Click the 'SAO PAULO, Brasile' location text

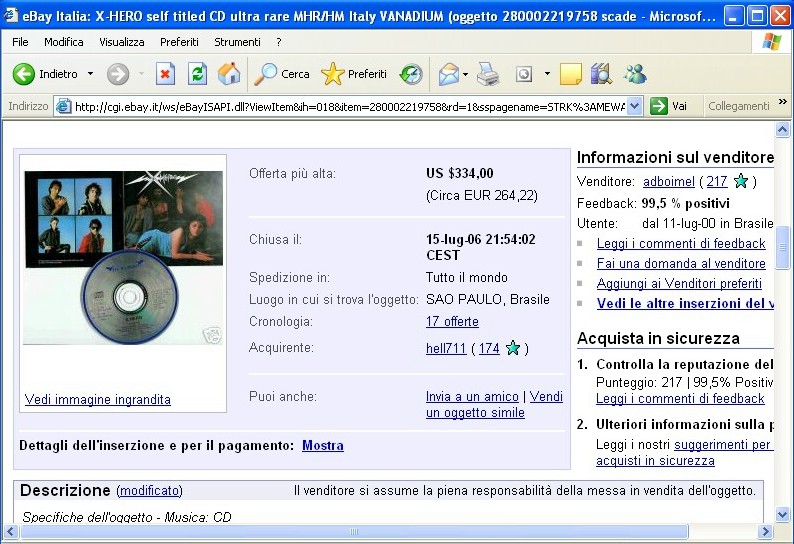pyautogui.click(x=488, y=299)
